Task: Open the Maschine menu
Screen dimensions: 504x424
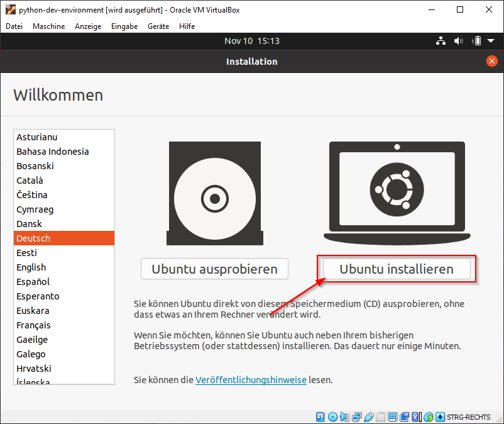Action: (x=48, y=26)
